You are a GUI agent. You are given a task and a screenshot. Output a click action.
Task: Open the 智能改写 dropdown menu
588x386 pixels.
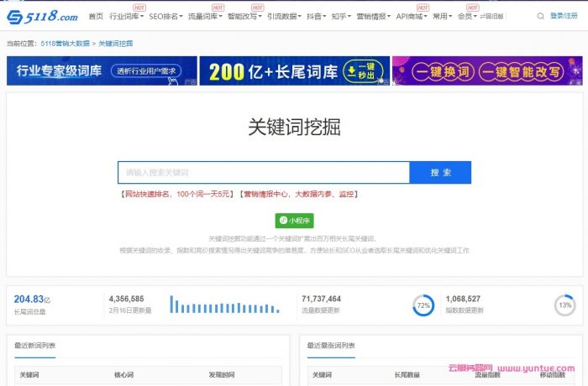tap(244, 16)
